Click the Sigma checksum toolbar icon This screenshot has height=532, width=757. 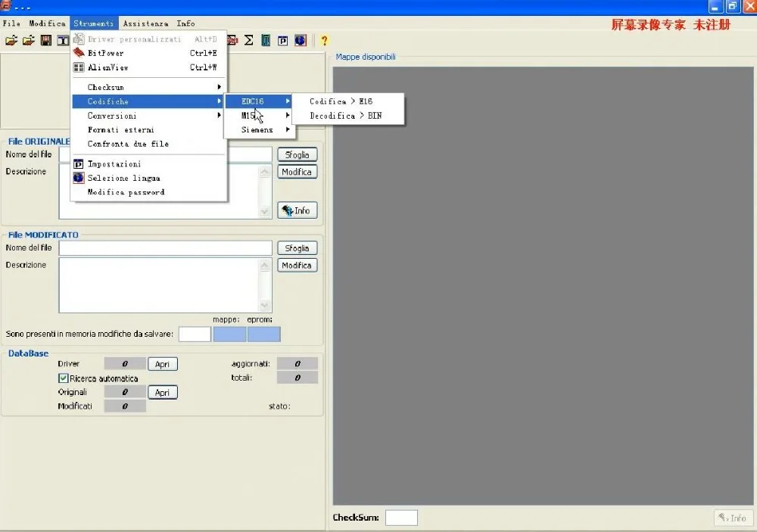click(x=248, y=41)
